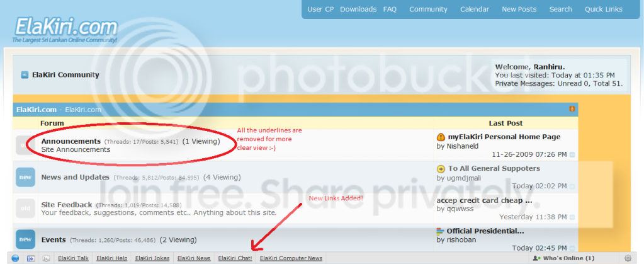Open the Downloads menu link
This screenshot has height=264, width=644.
(x=358, y=9)
